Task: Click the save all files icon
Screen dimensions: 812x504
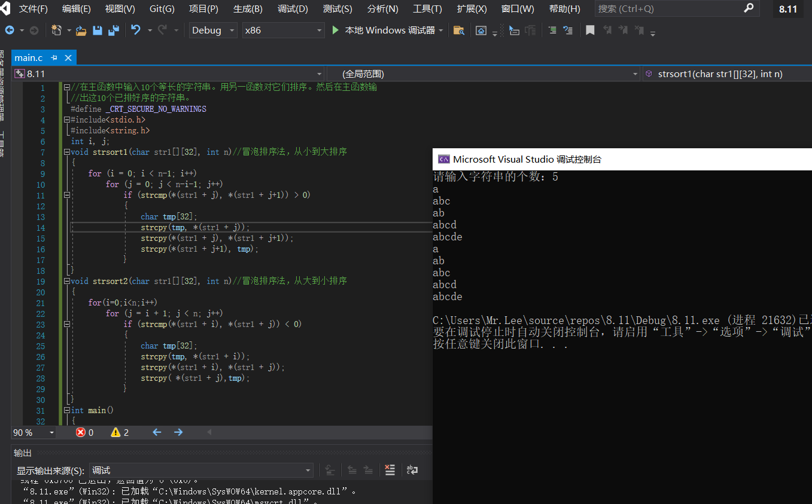Action: [114, 30]
